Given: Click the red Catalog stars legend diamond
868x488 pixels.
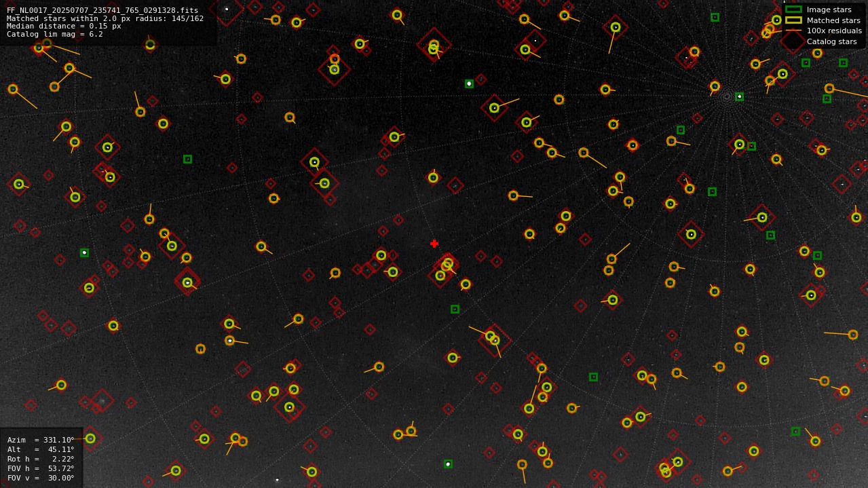Looking at the screenshot, I should [x=793, y=41].
